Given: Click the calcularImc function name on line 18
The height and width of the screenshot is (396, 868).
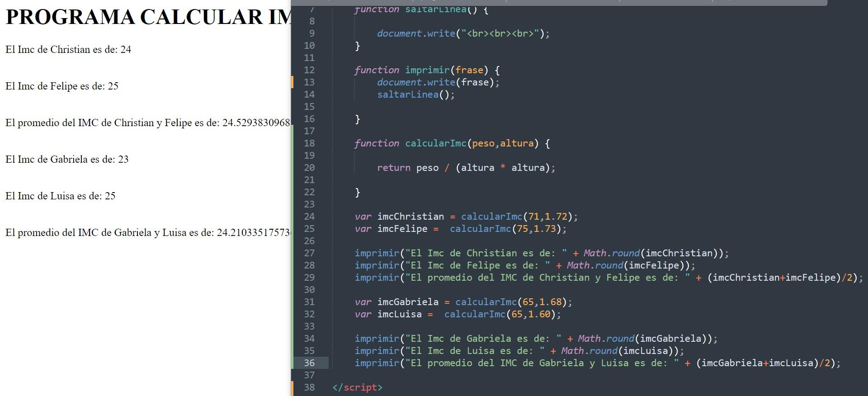Looking at the screenshot, I should click(x=435, y=143).
